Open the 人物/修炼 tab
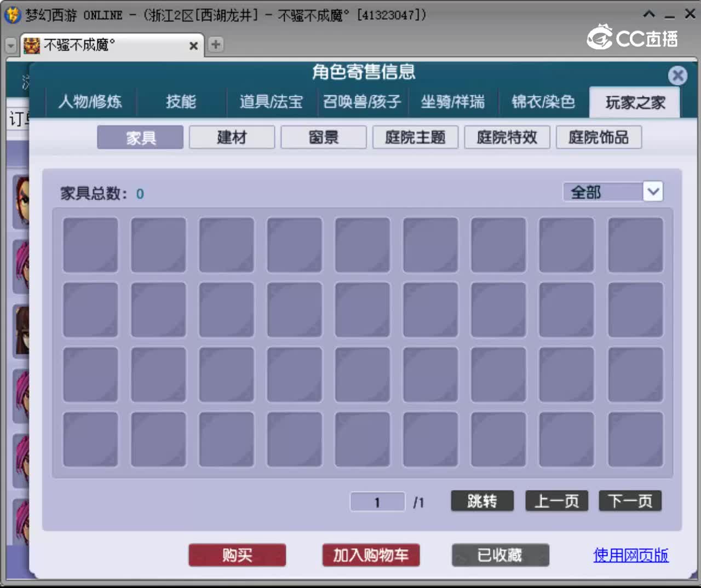 pyautogui.click(x=90, y=102)
